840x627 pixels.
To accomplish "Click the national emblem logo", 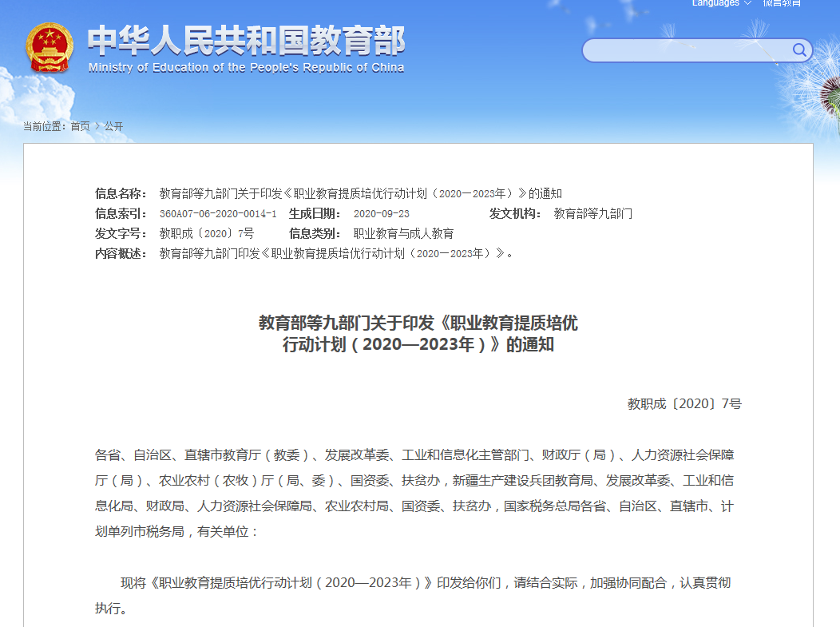I will [x=50, y=48].
